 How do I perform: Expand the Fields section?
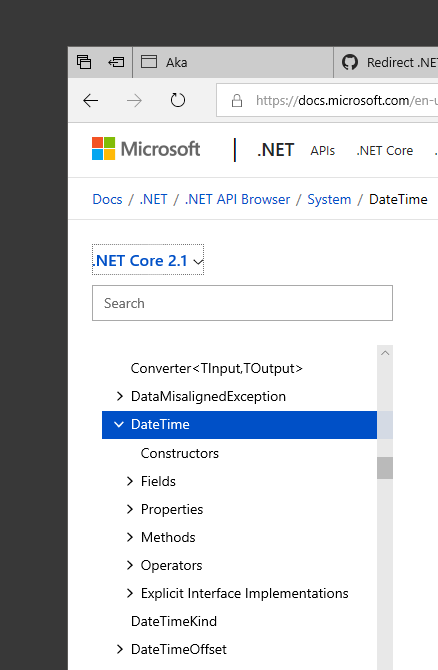pyautogui.click(x=130, y=481)
